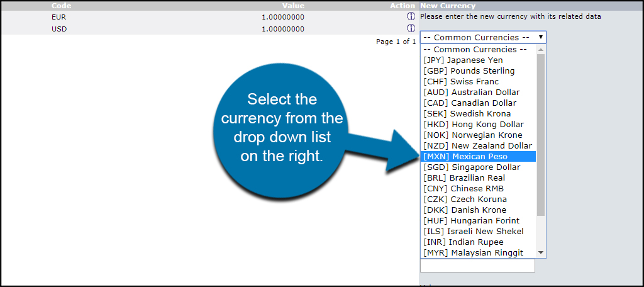This screenshot has height=287, width=644.
Task: Click the info icon in the USD row
Action: [411, 28]
